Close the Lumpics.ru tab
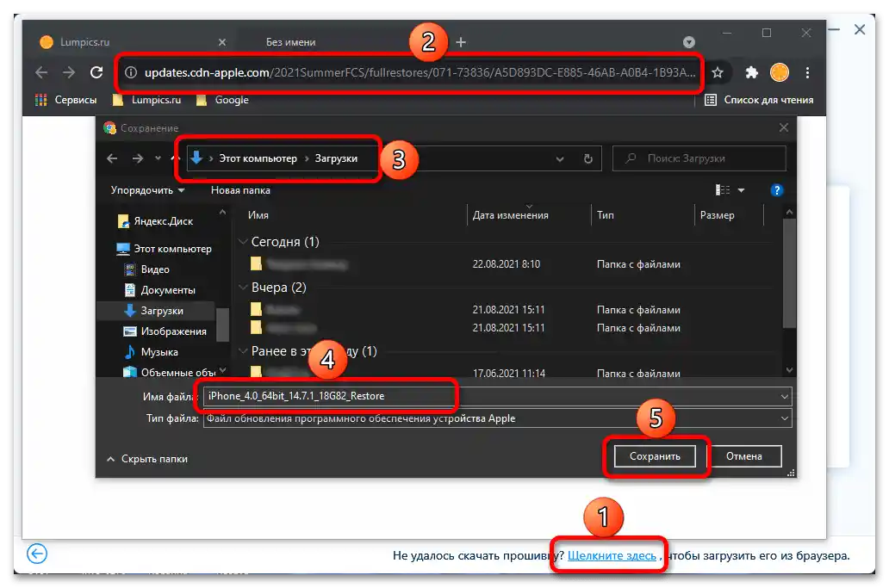The height and width of the screenshot is (588, 889). click(x=222, y=42)
